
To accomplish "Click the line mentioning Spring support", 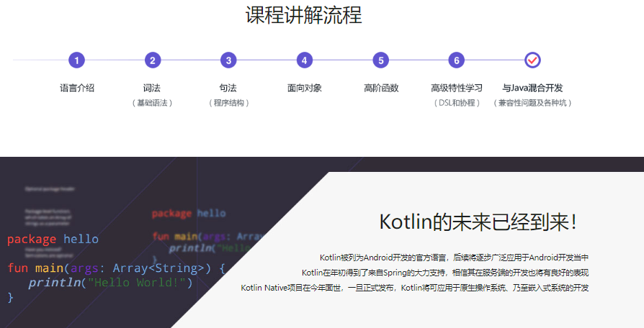I will [x=445, y=273].
